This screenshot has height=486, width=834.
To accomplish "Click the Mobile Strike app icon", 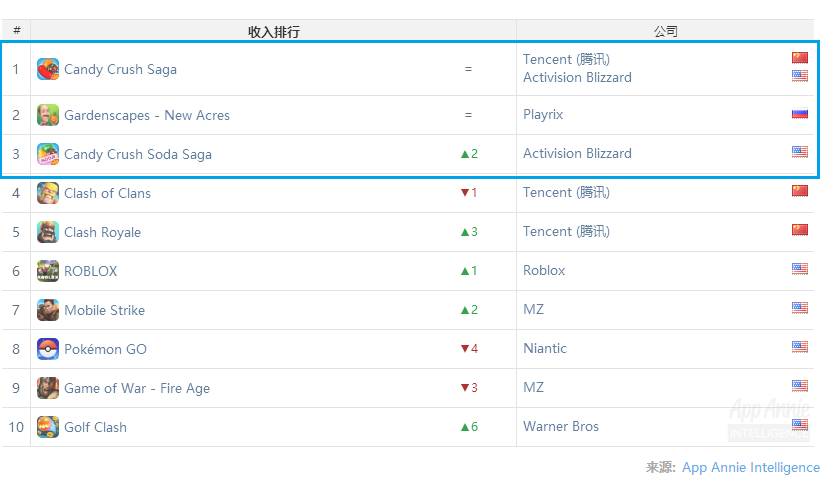I will [48, 310].
